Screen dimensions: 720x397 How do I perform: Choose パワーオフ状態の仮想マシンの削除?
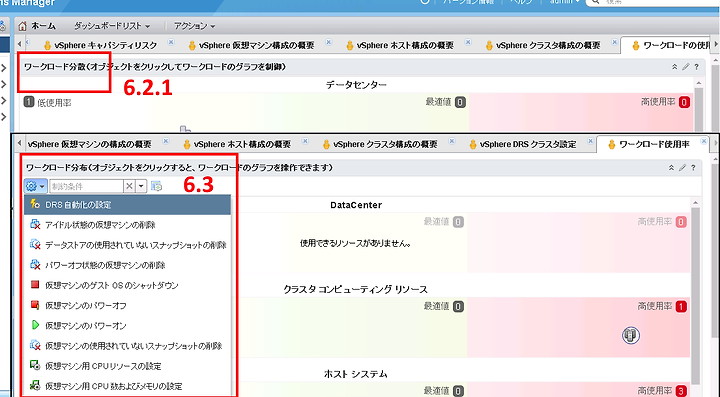(128, 265)
